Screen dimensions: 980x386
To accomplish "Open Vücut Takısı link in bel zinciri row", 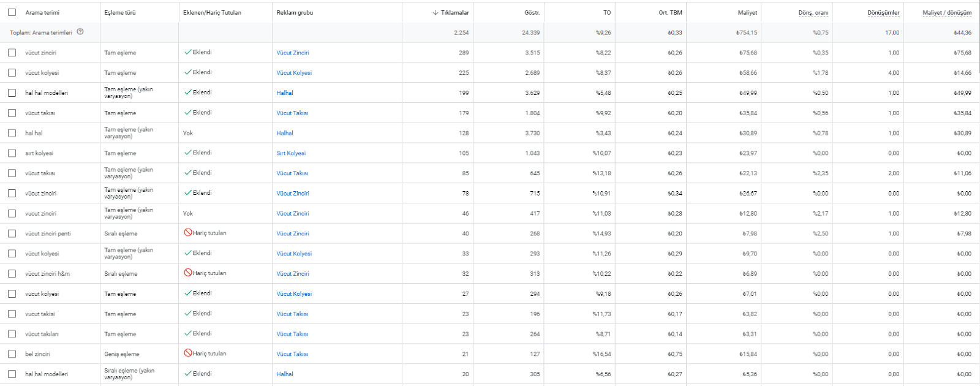I will coord(292,354).
